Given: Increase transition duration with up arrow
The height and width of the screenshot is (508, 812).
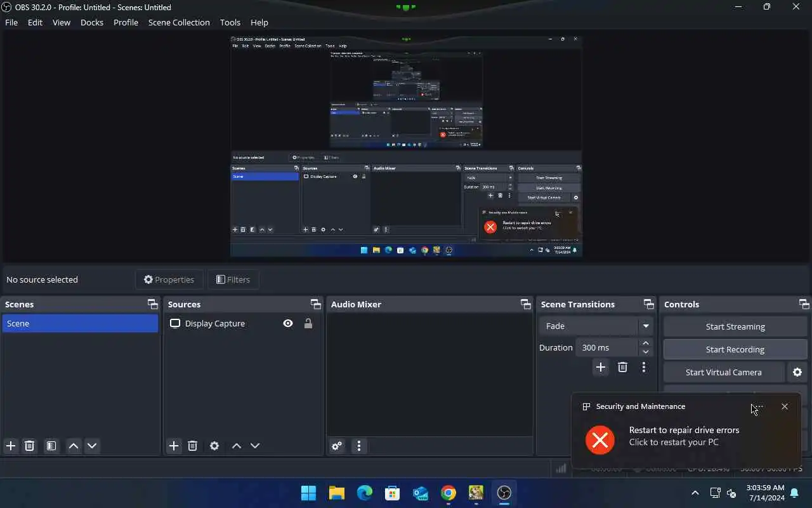Looking at the screenshot, I should point(646,343).
